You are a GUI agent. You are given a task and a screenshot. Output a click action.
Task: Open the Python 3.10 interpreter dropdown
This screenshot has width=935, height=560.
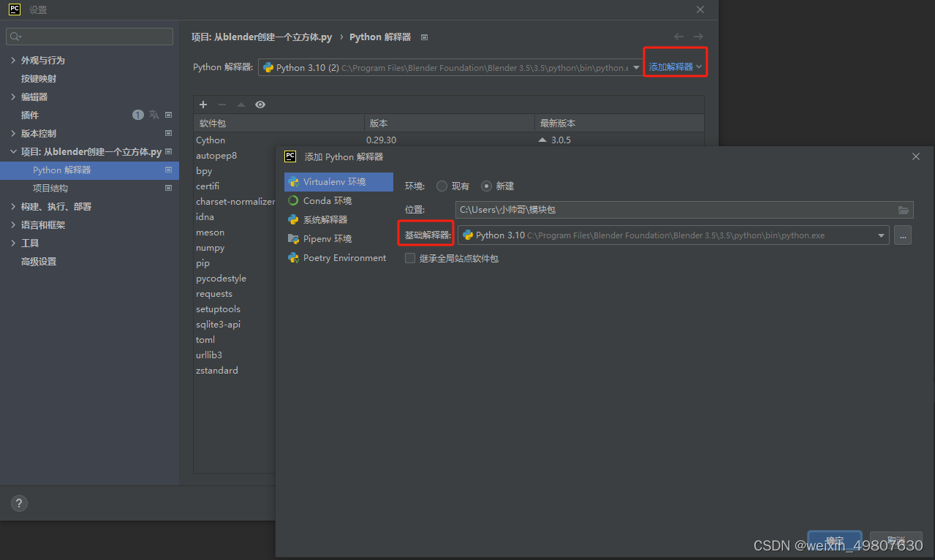pos(636,67)
